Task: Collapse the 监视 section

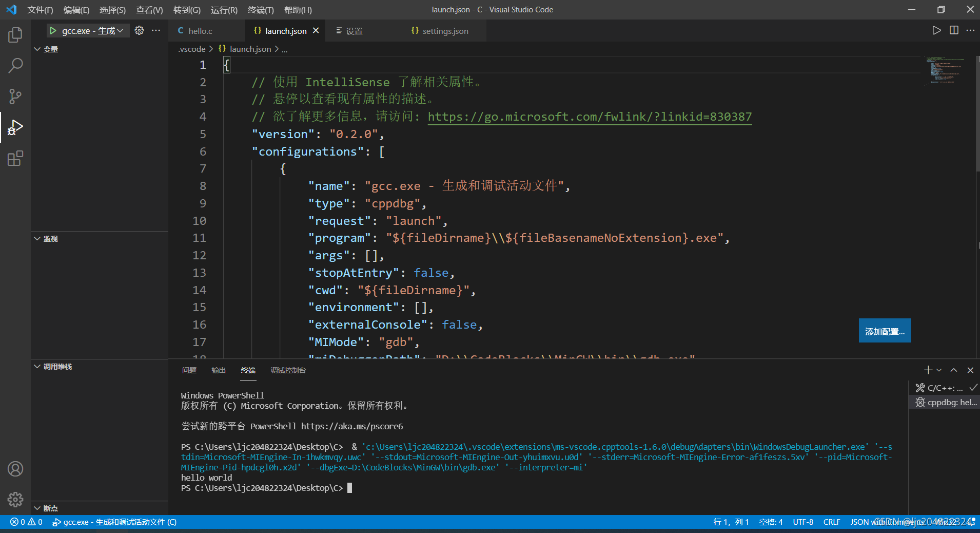Action: [99, 239]
